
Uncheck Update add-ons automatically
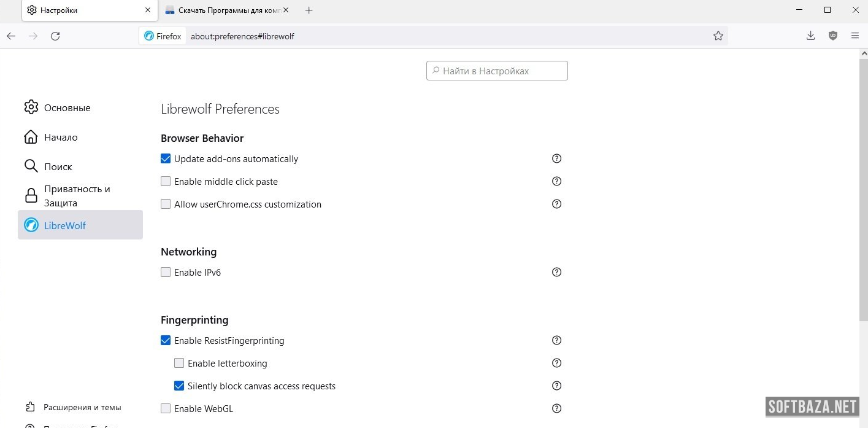click(166, 159)
